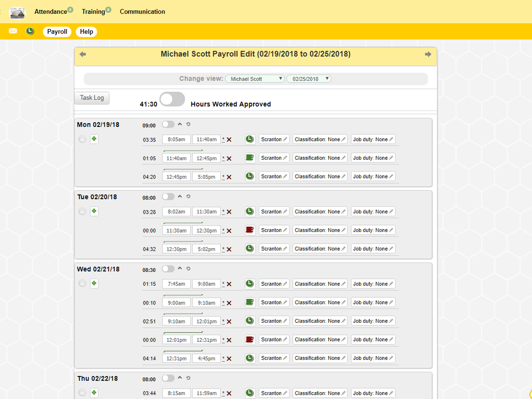Delete Monday 8:05am–11:40am entry
The image size is (532, 399).
229,140
